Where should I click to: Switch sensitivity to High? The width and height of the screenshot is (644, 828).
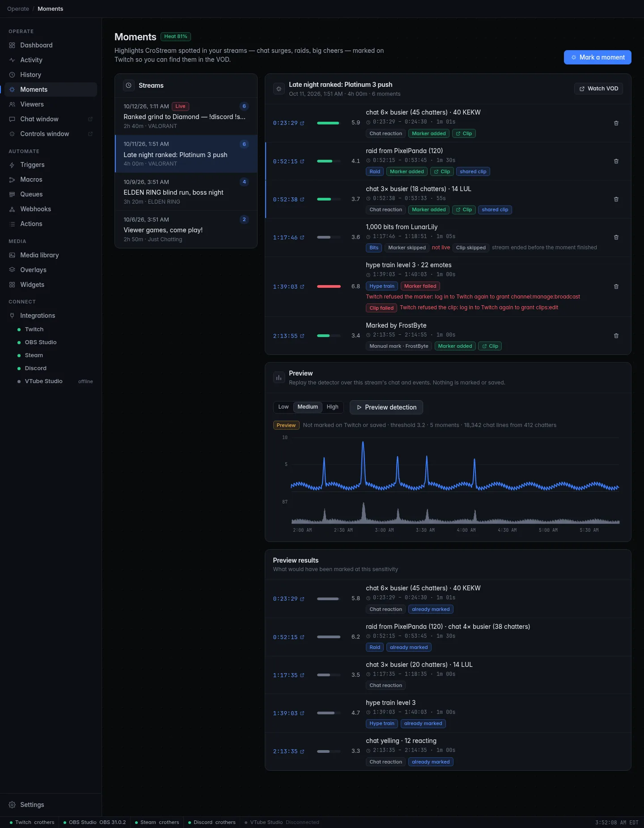click(x=332, y=407)
